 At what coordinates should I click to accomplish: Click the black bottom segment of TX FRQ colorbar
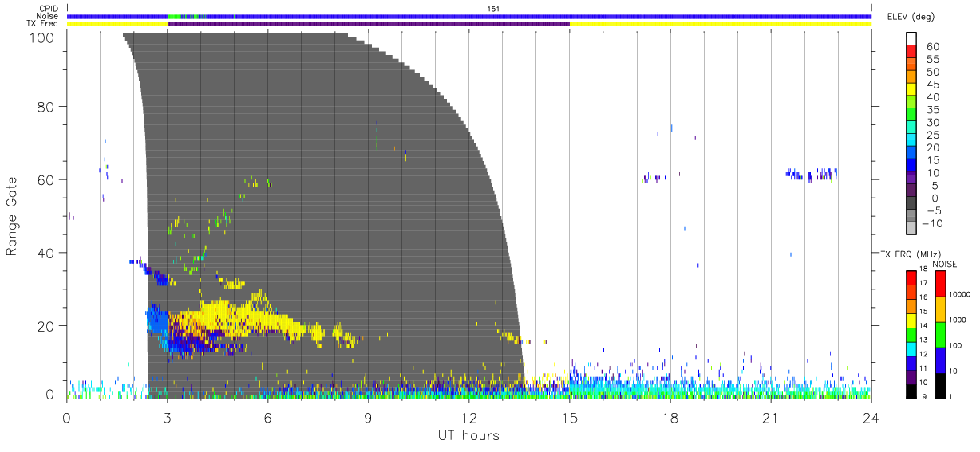[911, 390]
